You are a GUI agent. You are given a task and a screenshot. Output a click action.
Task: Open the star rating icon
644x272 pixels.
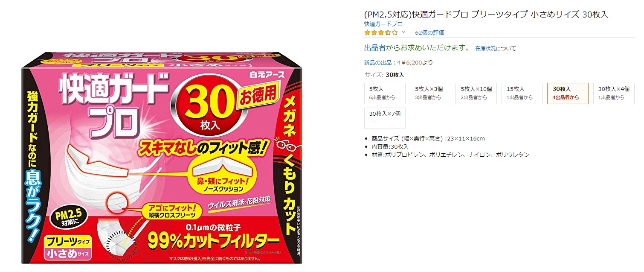coord(381,32)
